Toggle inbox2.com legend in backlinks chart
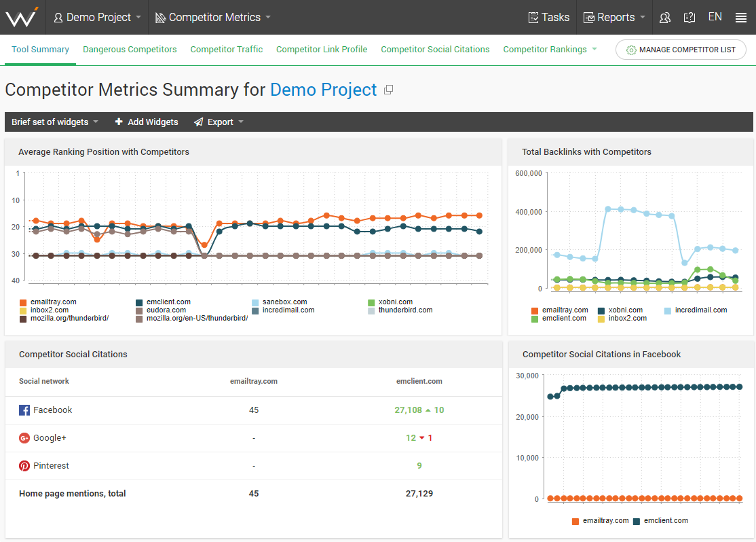This screenshot has width=756, height=542. pyautogui.click(x=622, y=319)
